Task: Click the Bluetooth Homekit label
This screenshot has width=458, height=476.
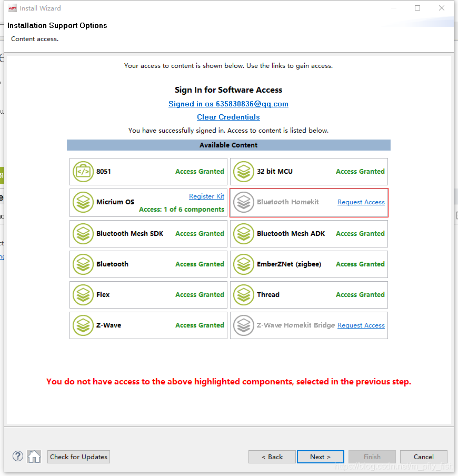Action: click(288, 202)
